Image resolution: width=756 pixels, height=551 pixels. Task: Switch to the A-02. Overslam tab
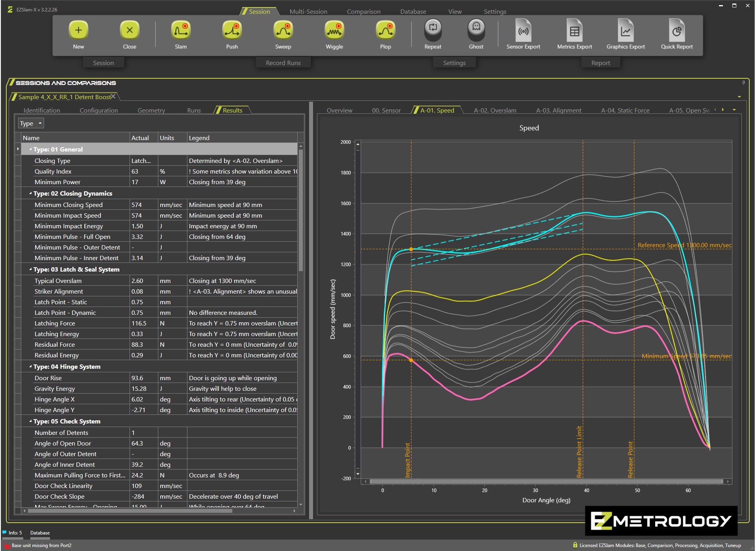coord(495,111)
